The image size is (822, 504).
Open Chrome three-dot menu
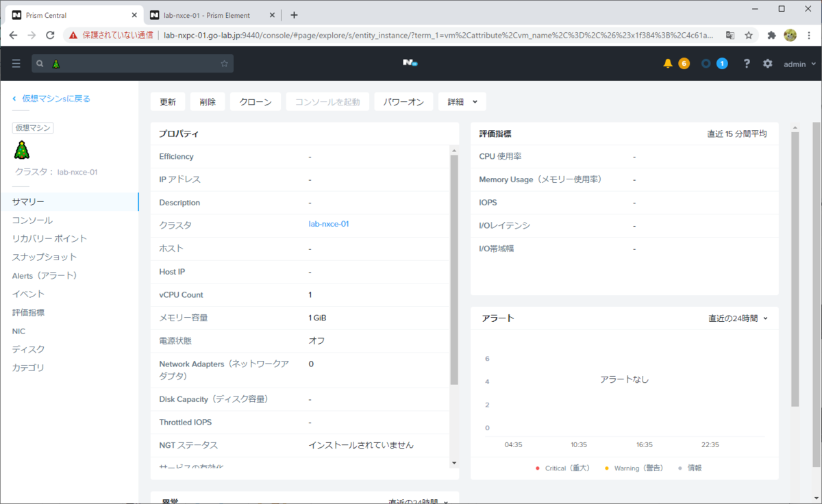click(808, 35)
